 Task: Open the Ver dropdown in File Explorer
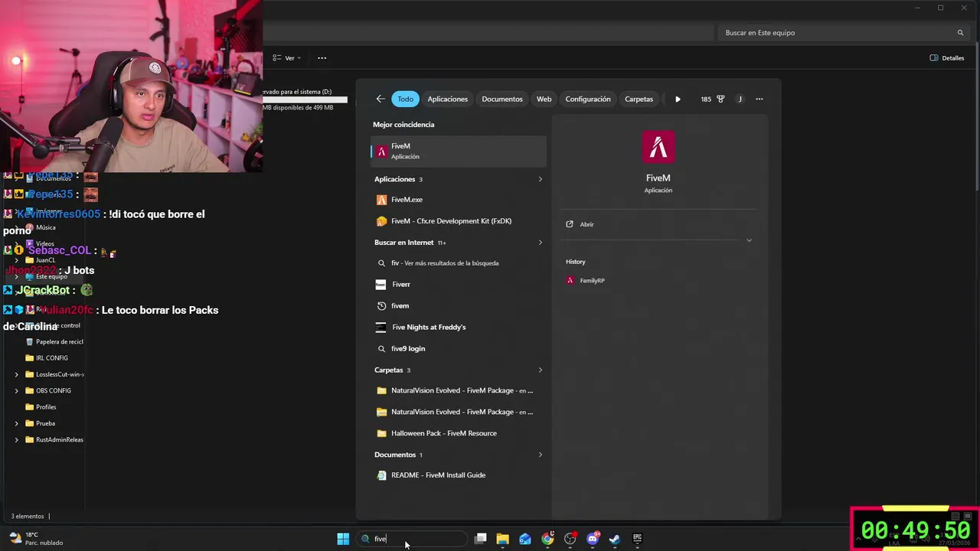pyautogui.click(x=287, y=58)
